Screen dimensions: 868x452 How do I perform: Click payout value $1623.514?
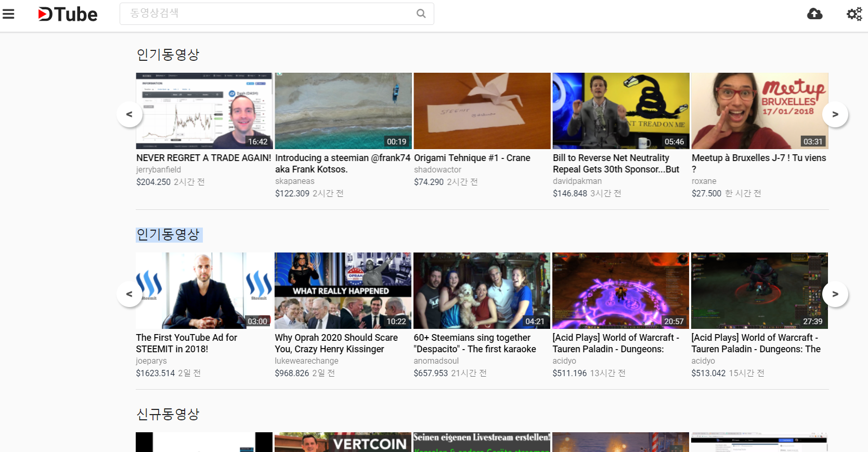click(x=156, y=373)
